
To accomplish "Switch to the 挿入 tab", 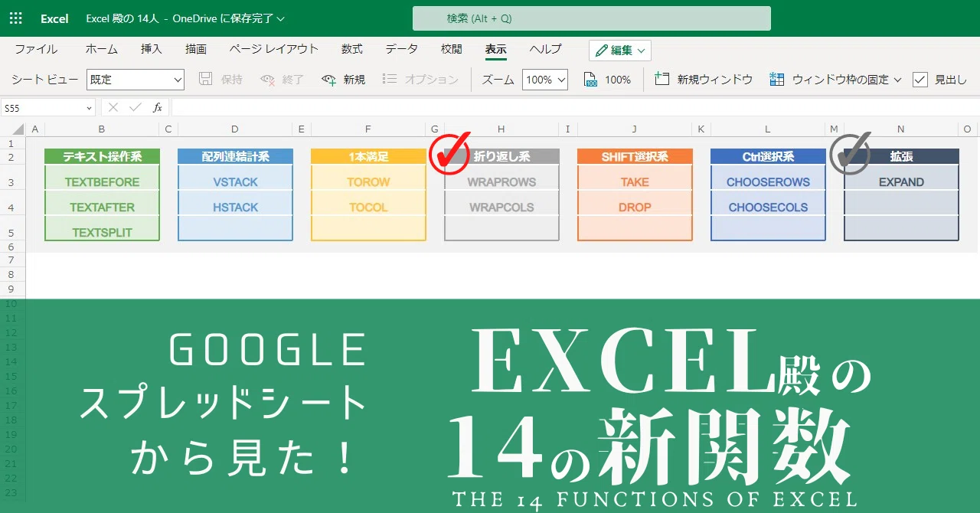I will pos(152,49).
